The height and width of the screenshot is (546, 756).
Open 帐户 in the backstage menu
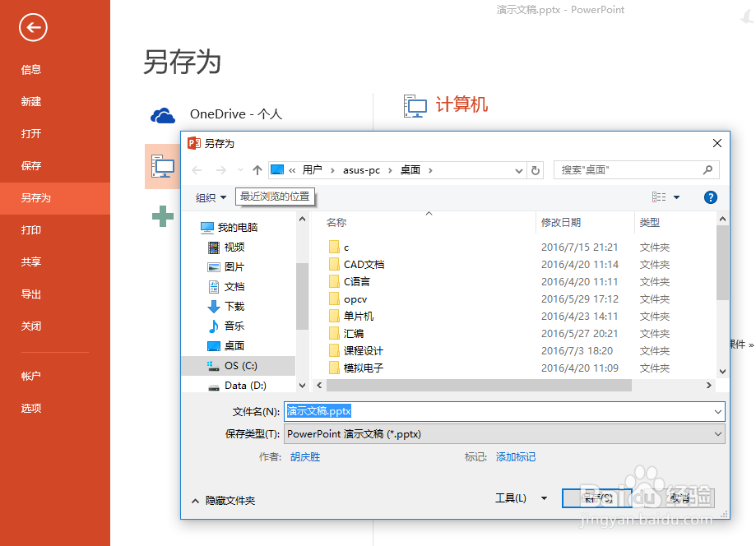31,377
